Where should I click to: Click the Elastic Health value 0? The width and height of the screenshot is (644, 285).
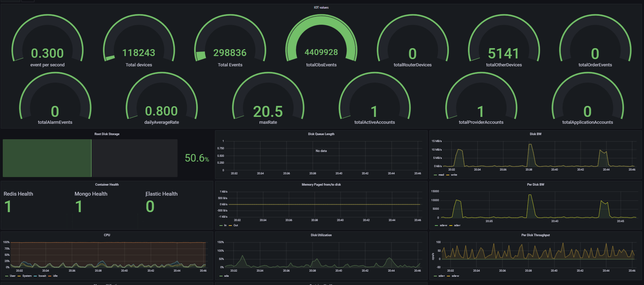(x=150, y=206)
